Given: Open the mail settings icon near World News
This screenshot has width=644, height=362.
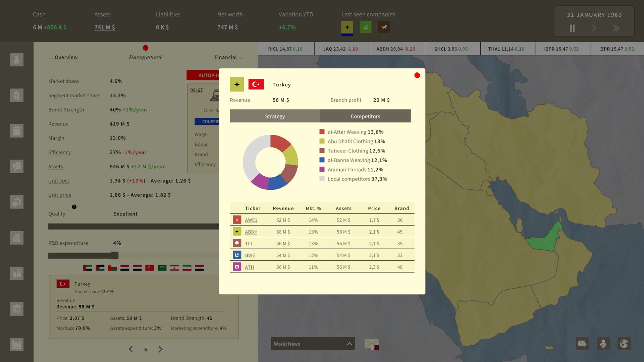Looking at the screenshot, I should click(583, 344).
